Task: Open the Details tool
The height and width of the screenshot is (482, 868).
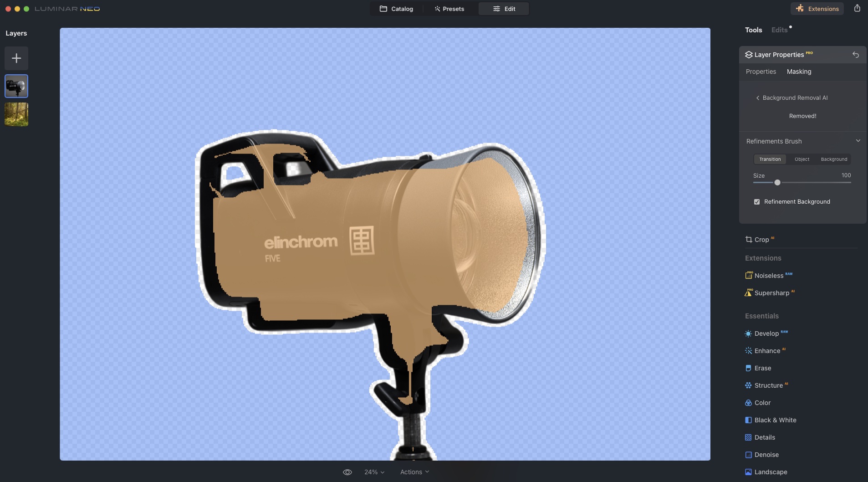Action: pyautogui.click(x=760, y=437)
